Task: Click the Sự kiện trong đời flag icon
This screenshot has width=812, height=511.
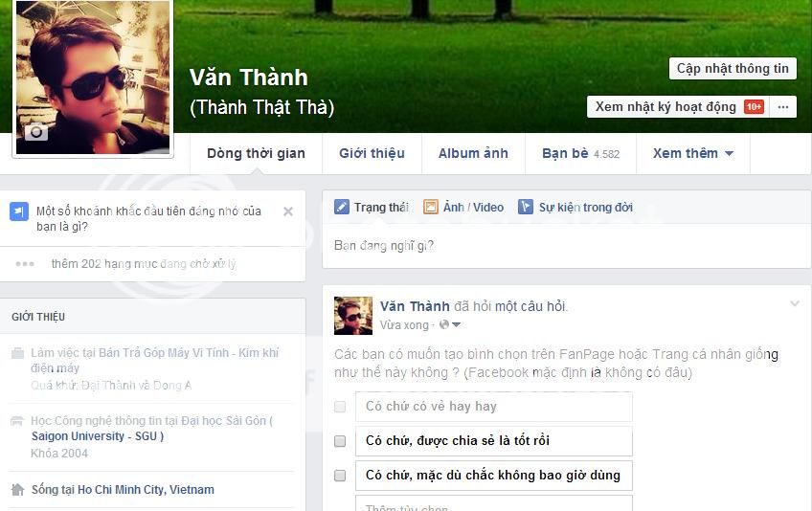Action: click(526, 207)
